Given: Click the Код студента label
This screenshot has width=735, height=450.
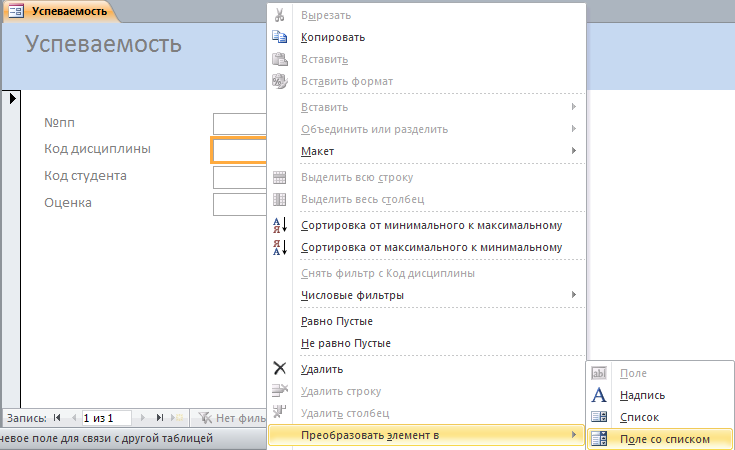Looking at the screenshot, I should [85, 176].
